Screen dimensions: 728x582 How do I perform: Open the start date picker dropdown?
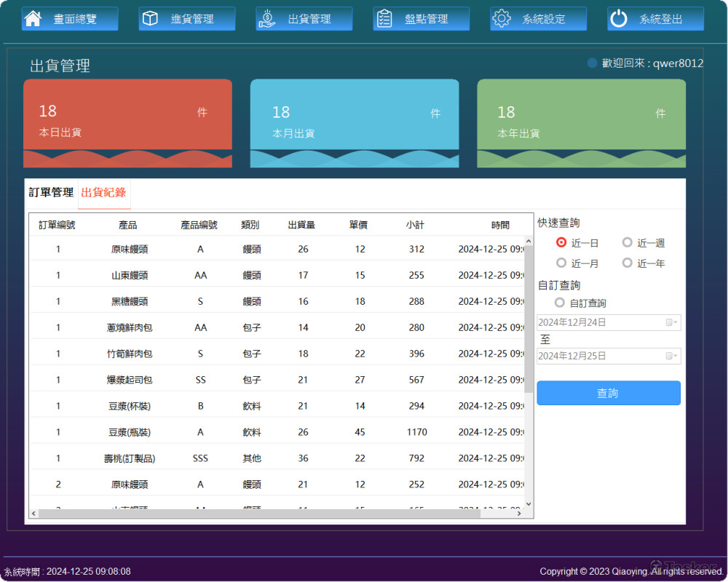[671, 322]
